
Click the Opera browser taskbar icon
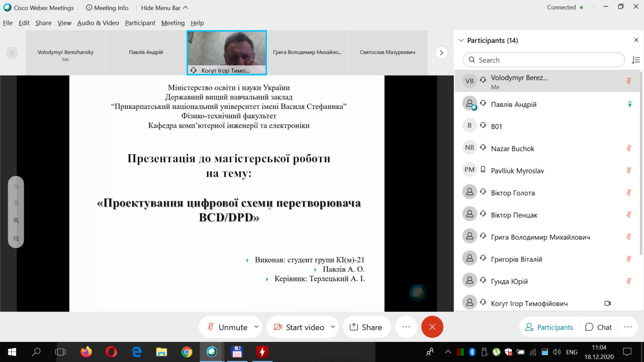(111, 352)
